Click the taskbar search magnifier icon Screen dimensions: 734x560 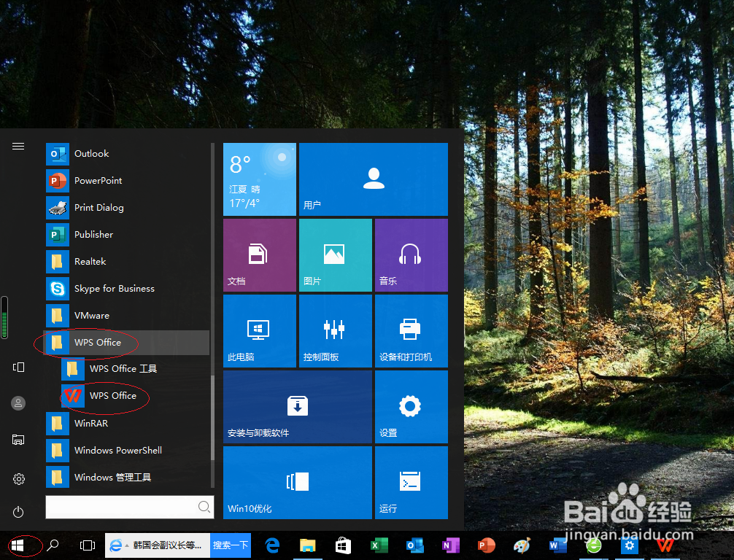tap(53, 545)
